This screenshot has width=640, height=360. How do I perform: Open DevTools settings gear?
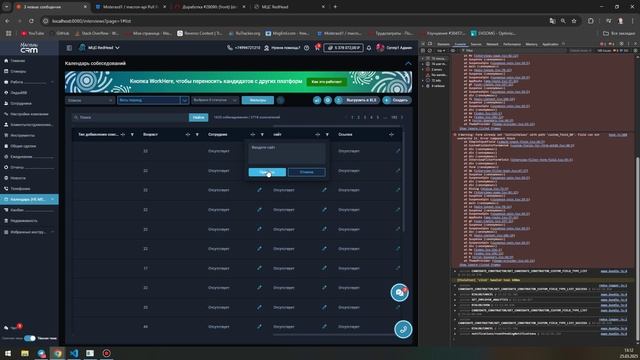point(622,44)
